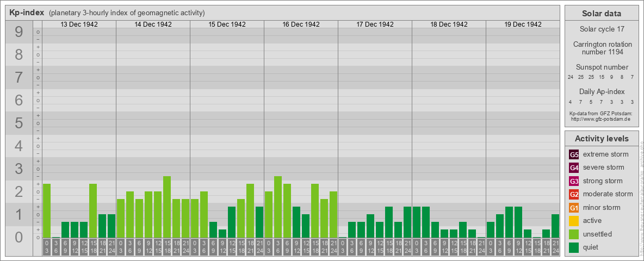The width and height of the screenshot is (644, 261).
Task: Click 'Carrington rotation number 1194' text
Action: click(603, 48)
